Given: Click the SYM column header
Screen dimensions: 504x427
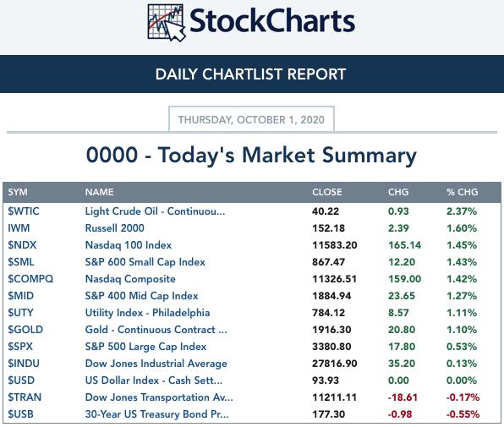Looking at the screenshot, I should tap(18, 192).
